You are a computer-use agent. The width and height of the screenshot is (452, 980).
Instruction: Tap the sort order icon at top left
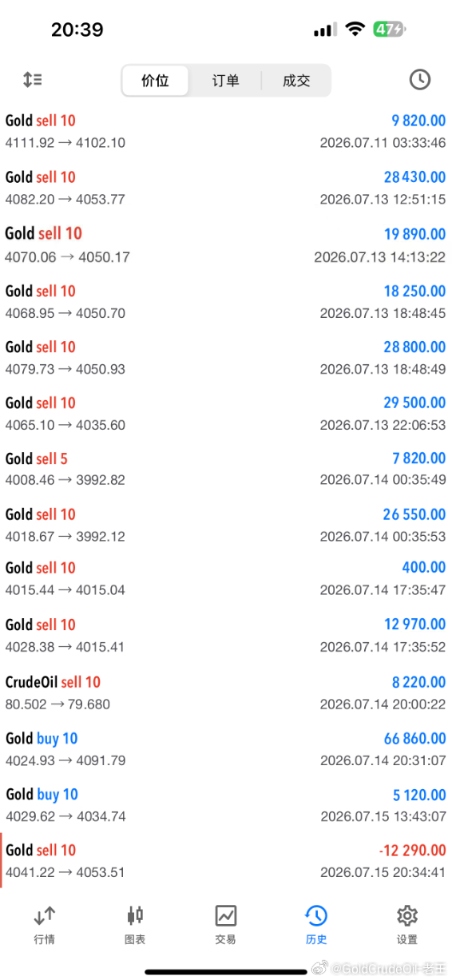(x=32, y=79)
